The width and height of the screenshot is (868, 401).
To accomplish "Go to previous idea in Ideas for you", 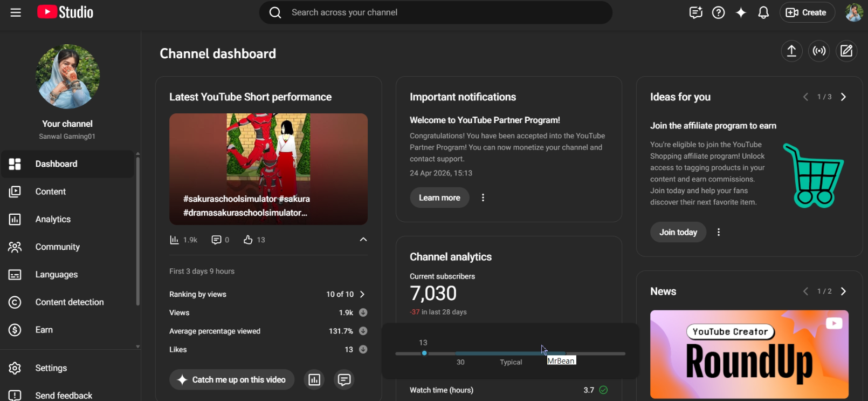I will pos(805,97).
